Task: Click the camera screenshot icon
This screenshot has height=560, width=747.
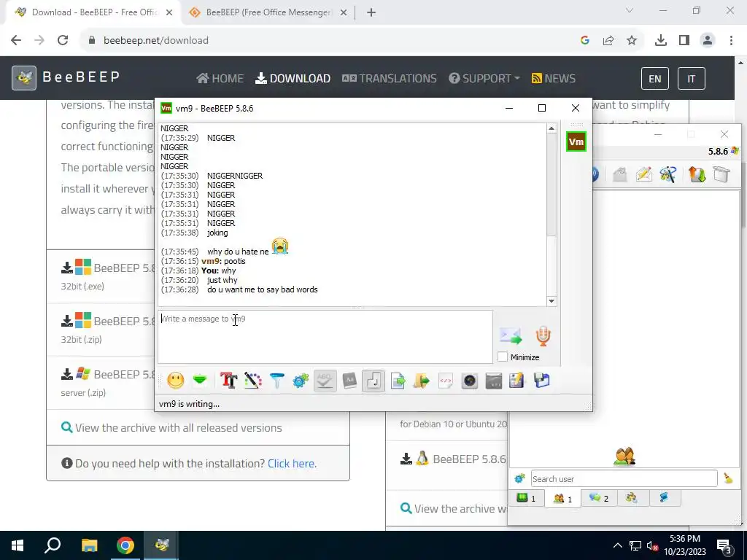Action: 470,381
